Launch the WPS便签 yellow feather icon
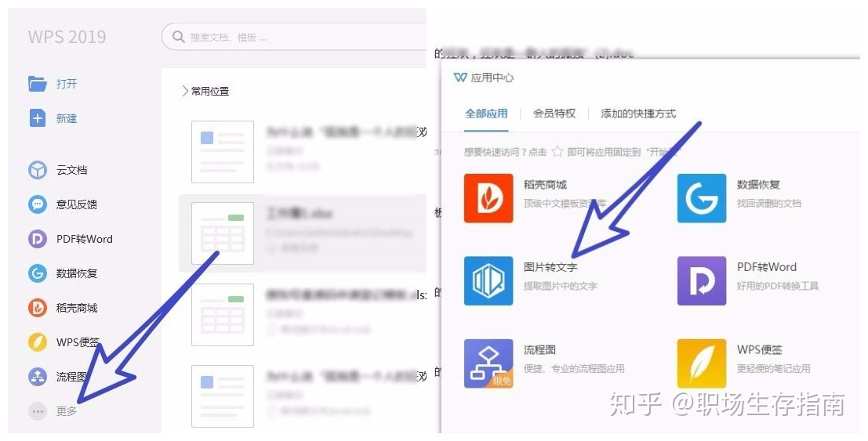 [701, 363]
